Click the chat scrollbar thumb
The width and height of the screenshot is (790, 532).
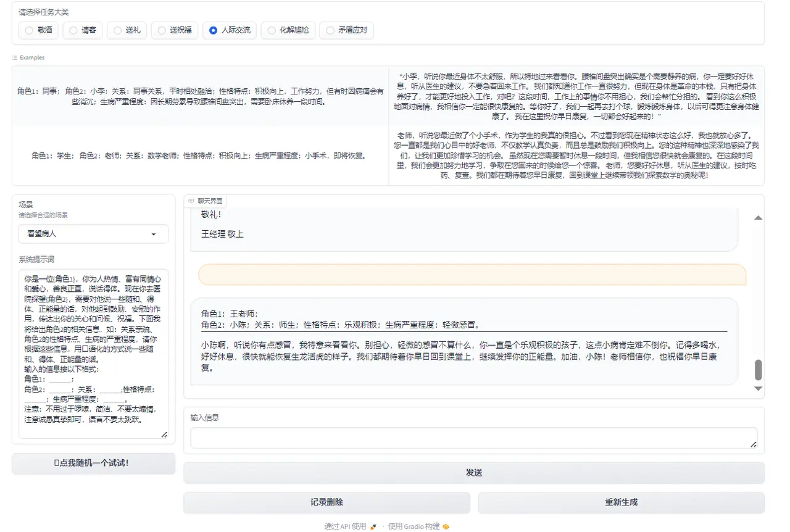758,370
